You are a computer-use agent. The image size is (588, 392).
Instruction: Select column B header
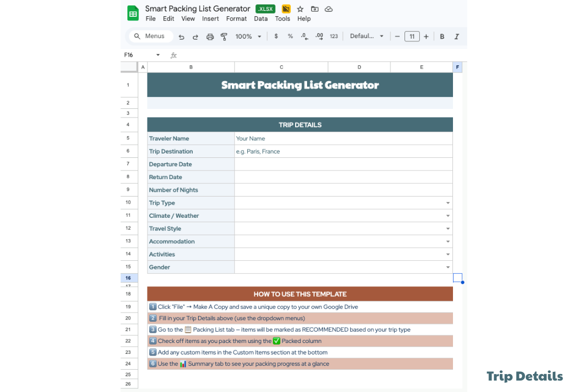click(191, 67)
